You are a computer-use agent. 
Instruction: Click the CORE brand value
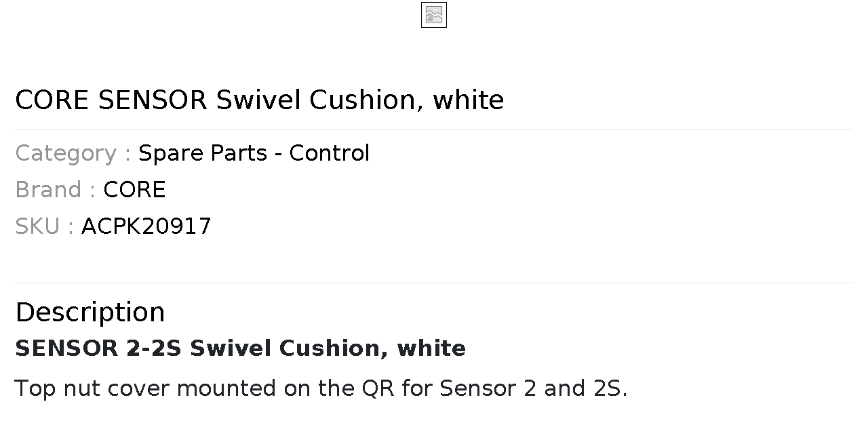click(x=134, y=190)
